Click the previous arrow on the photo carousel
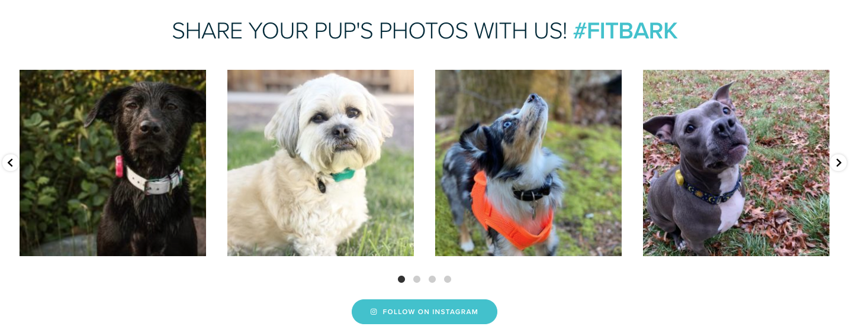The height and width of the screenshot is (336, 868). tap(10, 163)
